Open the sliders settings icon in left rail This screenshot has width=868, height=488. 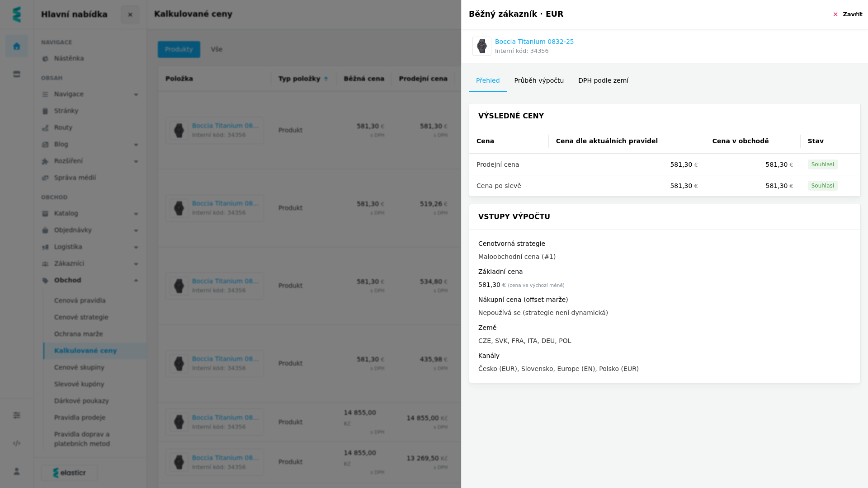click(17, 415)
